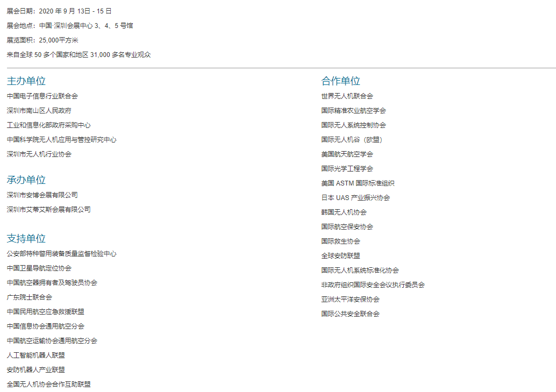The height and width of the screenshot is (392, 556).
Task: Click 世界无人机联合会 entry
Action: 347,96
